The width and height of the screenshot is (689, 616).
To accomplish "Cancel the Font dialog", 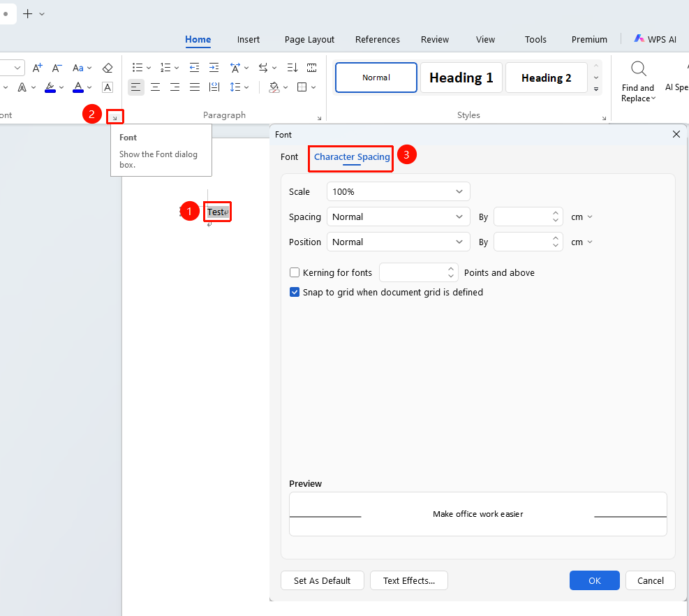I will click(x=651, y=580).
